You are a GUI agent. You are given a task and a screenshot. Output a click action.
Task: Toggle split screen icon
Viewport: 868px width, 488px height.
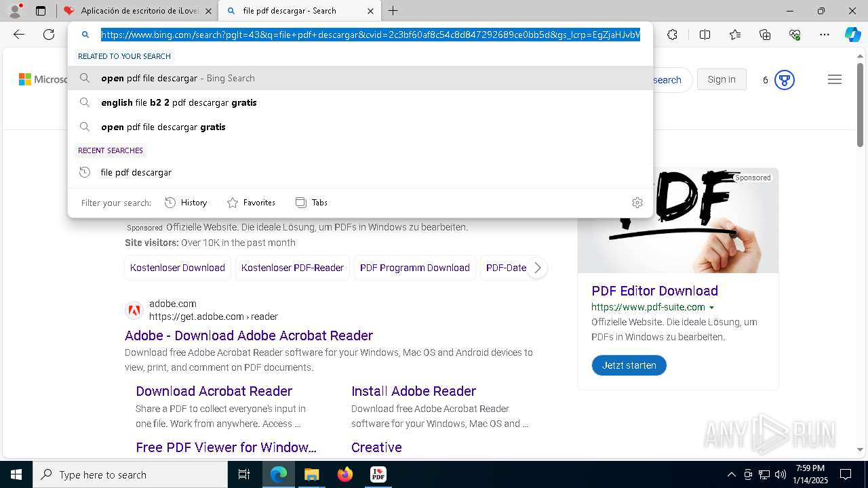coord(705,35)
